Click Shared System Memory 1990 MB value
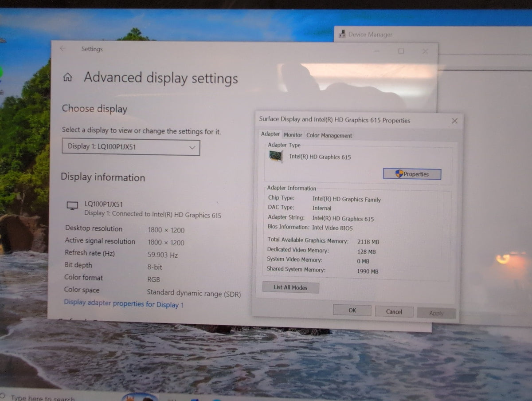532x401 pixels. tap(368, 271)
